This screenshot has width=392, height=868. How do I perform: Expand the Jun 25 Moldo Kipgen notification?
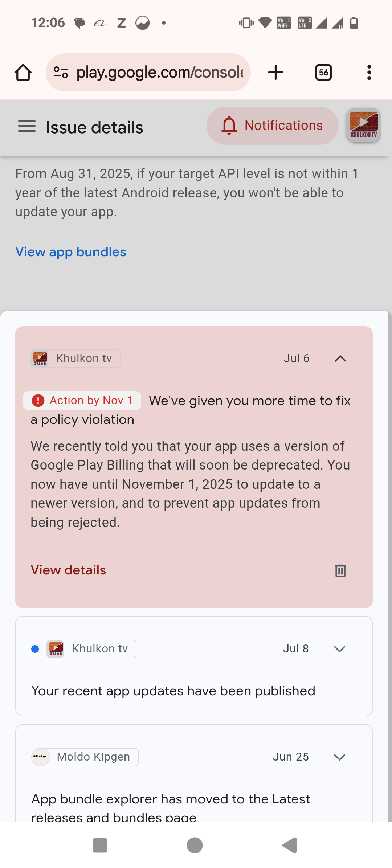339,757
